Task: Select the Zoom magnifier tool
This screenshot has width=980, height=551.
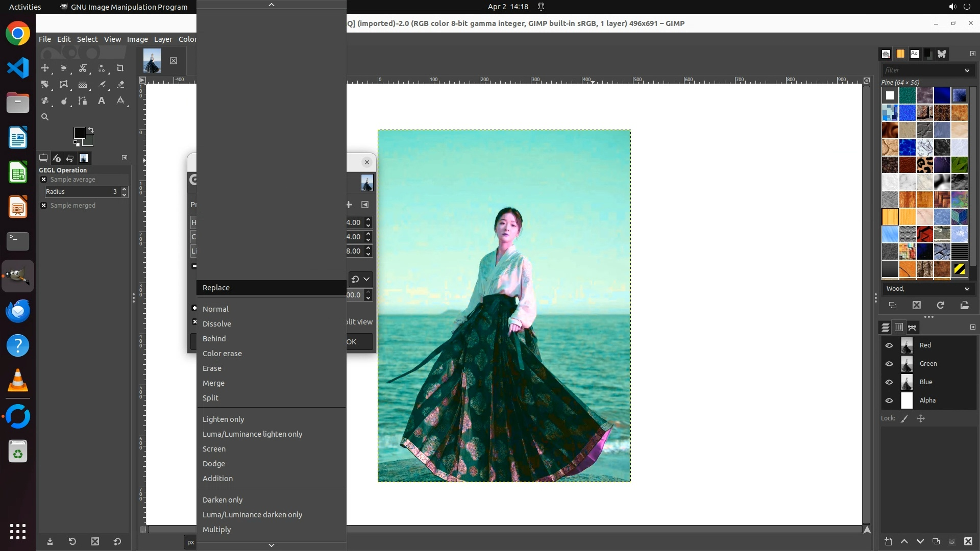Action: [45, 117]
